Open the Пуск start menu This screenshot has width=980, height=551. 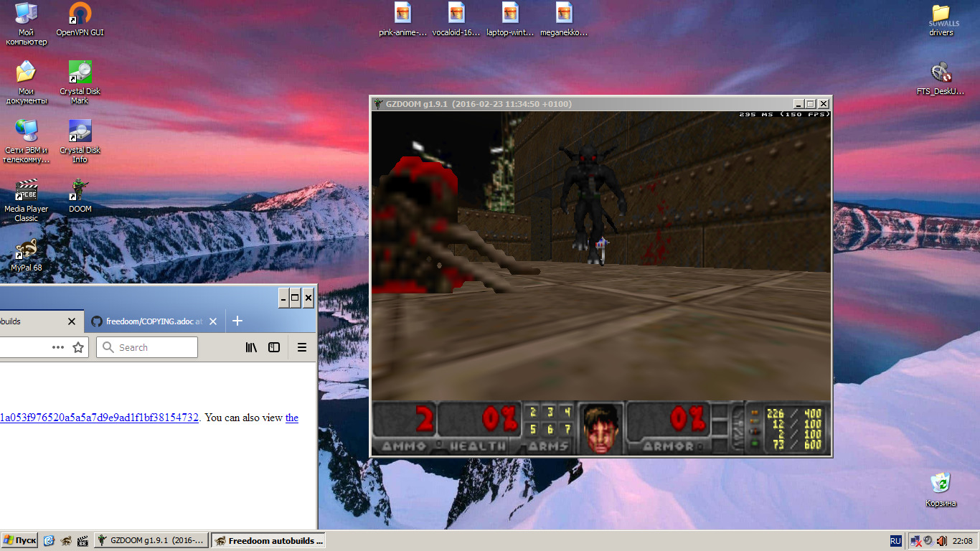(20, 540)
